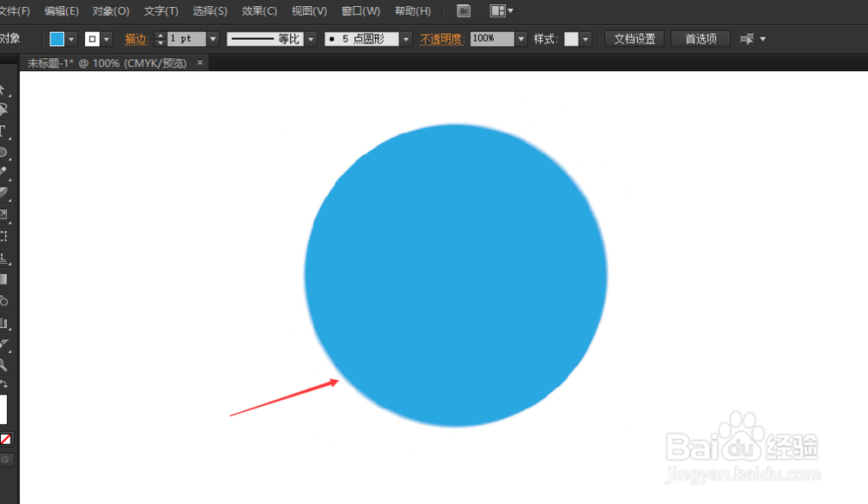Viewport: 868px width, 504px height.
Task: Expand the 不透明度 100% dropdown
Action: click(521, 39)
